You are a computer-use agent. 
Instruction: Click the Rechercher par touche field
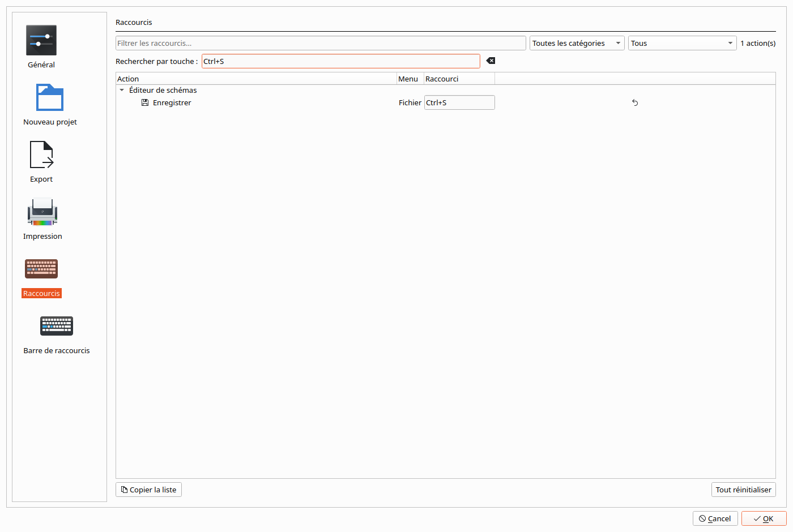click(x=341, y=61)
